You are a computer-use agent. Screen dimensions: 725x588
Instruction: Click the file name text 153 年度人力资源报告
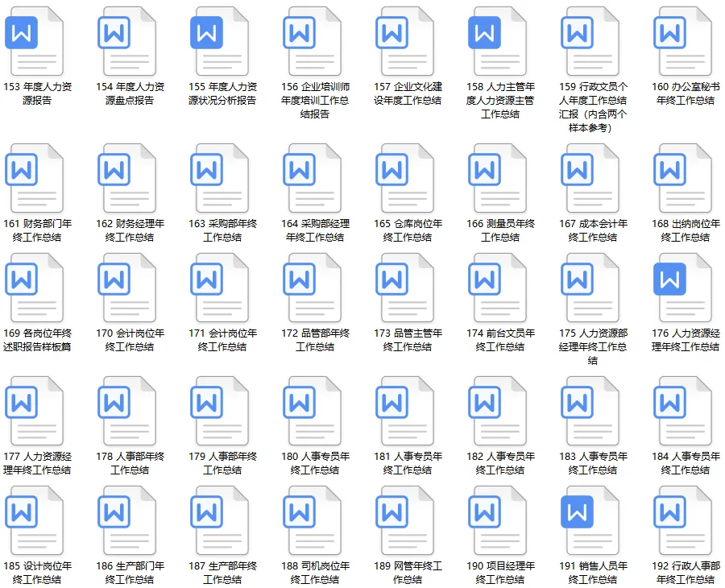click(x=37, y=93)
